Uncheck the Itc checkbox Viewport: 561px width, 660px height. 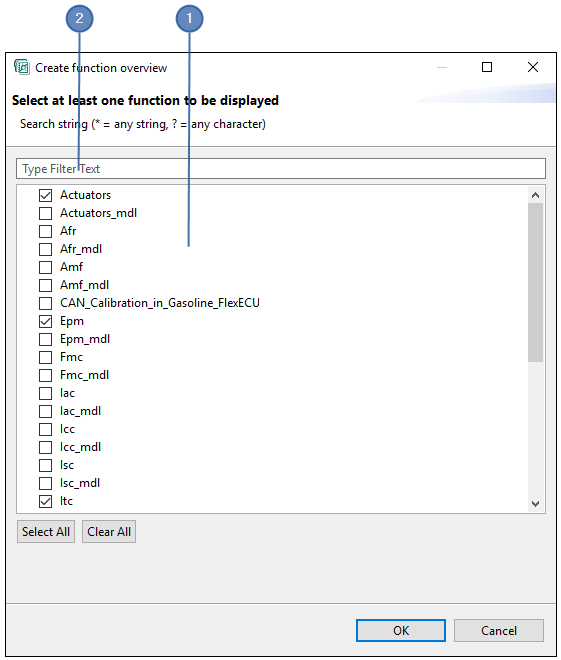(45, 501)
